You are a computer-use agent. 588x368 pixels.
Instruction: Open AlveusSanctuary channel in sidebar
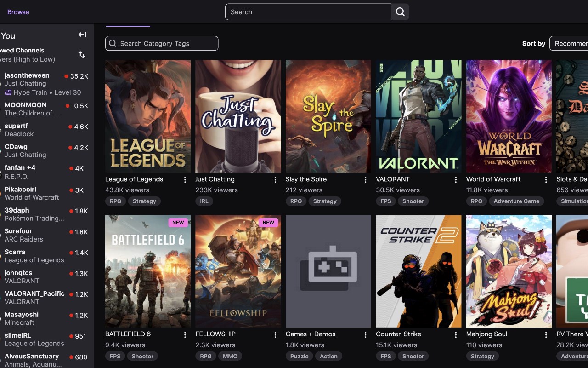46,360
